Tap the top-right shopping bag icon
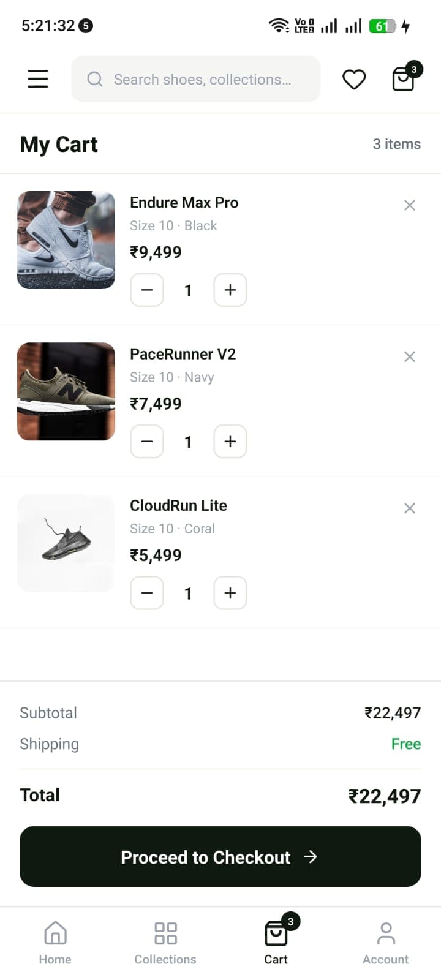This screenshot has width=441, height=980. point(404,79)
